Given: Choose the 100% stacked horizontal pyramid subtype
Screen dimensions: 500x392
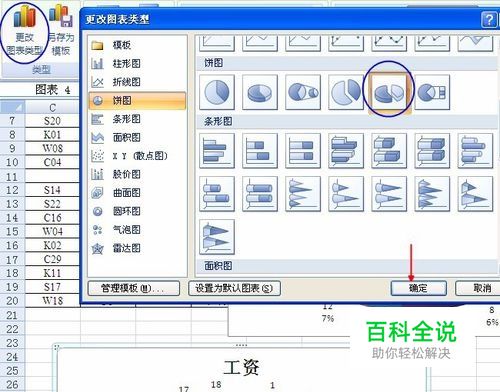Looking at the screenshot, I should (x=217, y=237).
